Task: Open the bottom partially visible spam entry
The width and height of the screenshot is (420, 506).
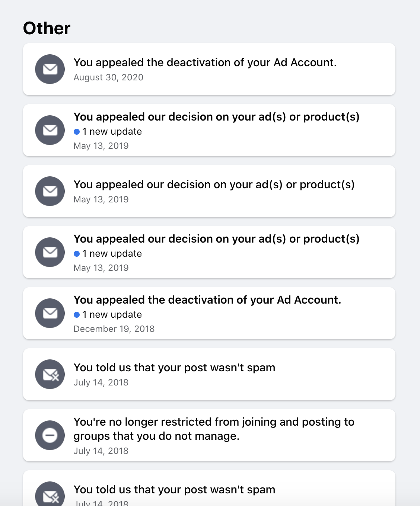Action: (209, 488)
